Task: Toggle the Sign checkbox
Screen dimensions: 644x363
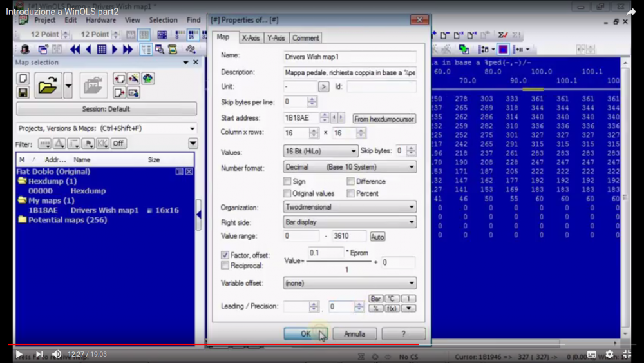Action: 287,181
